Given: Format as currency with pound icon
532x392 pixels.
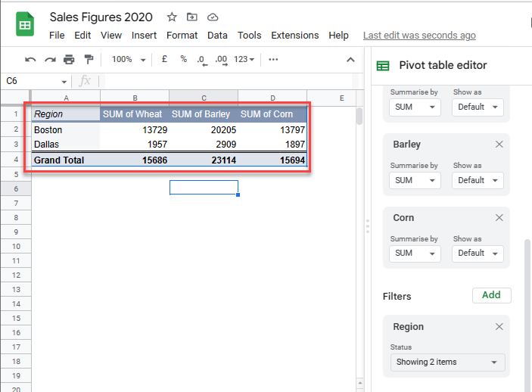Looking at the screenshot, I should click(x=165, y=59).
